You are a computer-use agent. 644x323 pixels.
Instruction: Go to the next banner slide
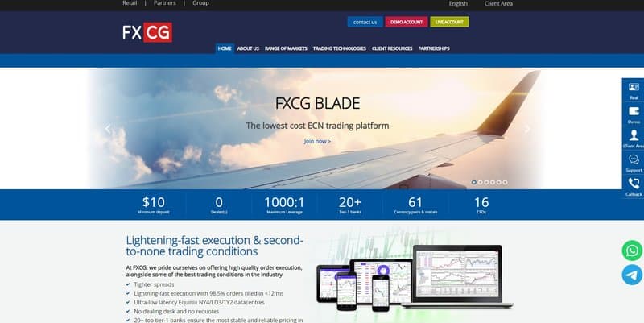[527, 129]
